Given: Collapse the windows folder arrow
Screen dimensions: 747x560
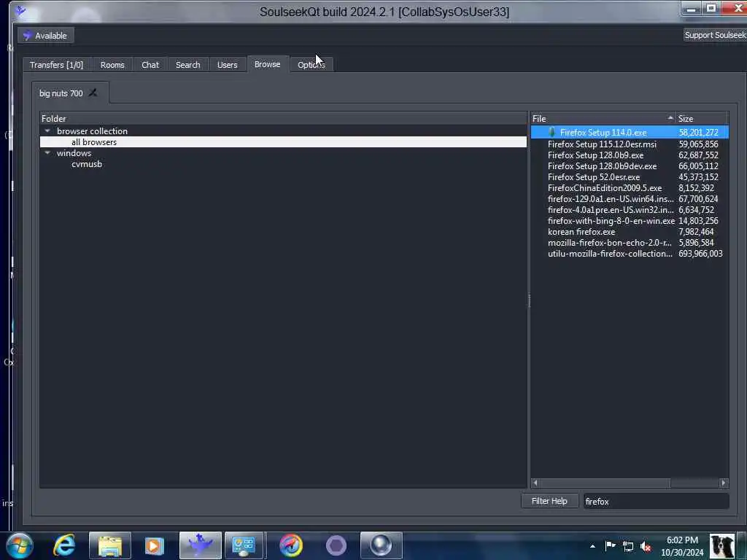Looking at the screenshot, I should (47, 152).
